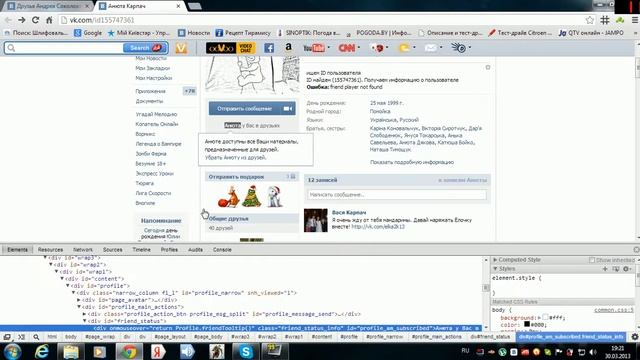The height and width of the screenshot is (360, 640).
Task: Click the mail envelope toolbar icon
Action: (431, 48)
